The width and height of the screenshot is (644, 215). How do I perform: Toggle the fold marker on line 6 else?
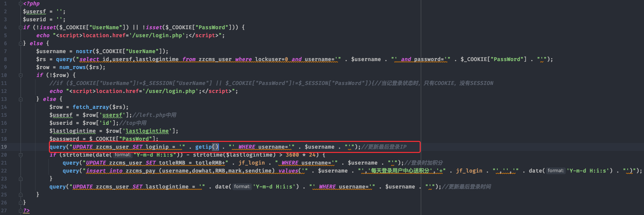[21, 43]
